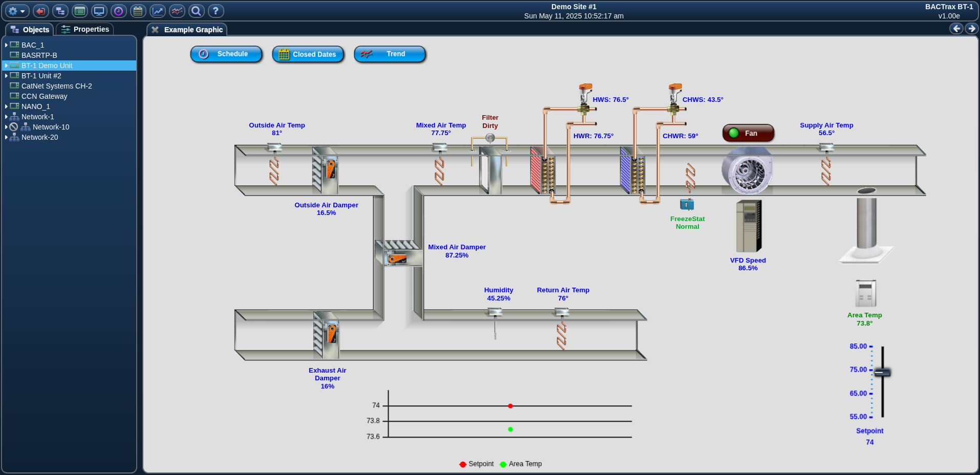This screenshot has width=980, height=475.
Task: Click the area thermostat icon
Action: click(x=865, y=293)
